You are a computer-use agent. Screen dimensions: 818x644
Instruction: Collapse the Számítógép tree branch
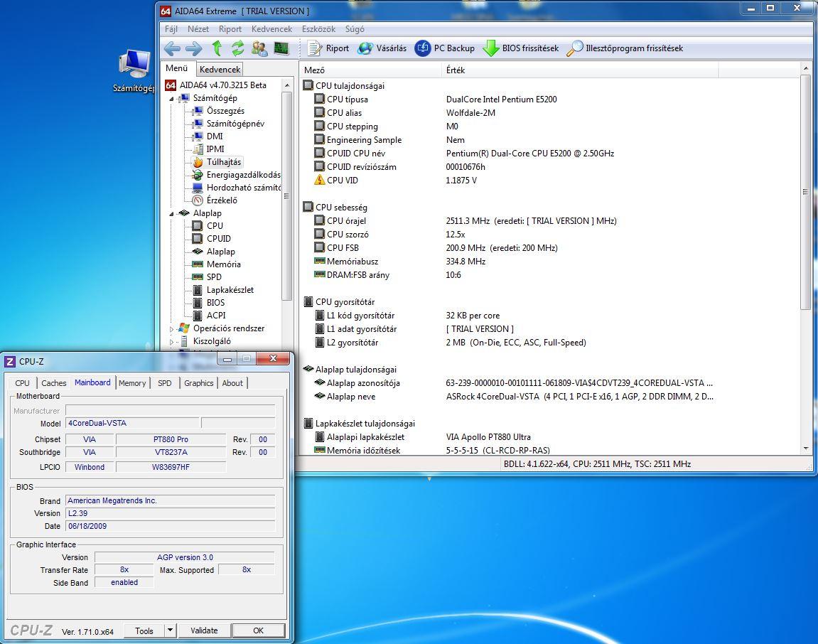point(171,99)
